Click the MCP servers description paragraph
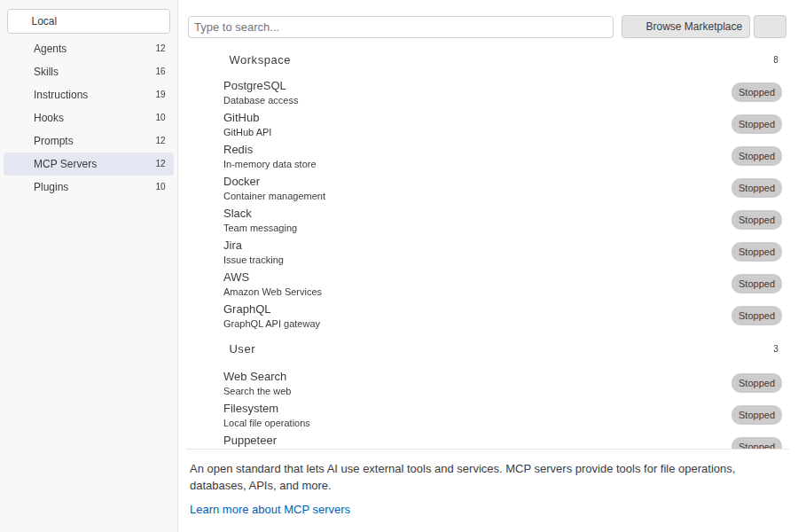798x532 pixels. [463, 477]
